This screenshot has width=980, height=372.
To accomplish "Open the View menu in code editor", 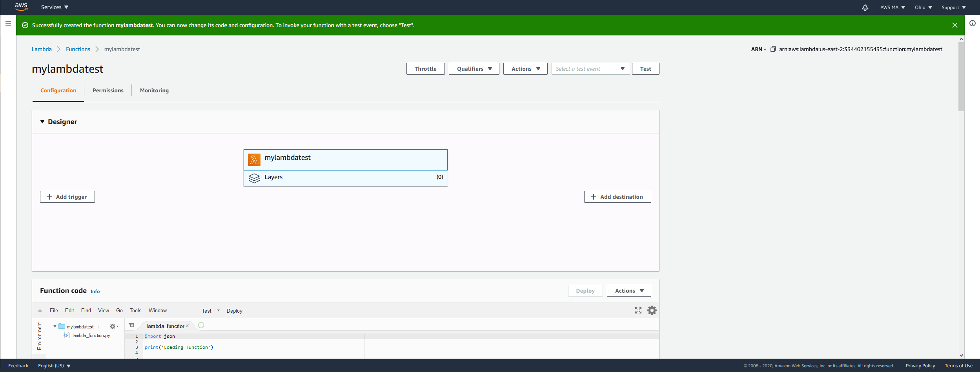I will pos(104,310).
